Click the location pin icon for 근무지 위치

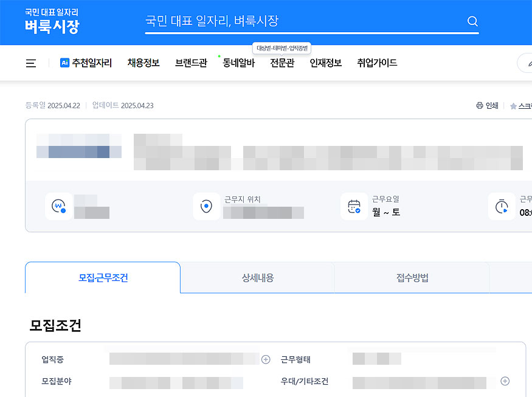click(206, 206)
